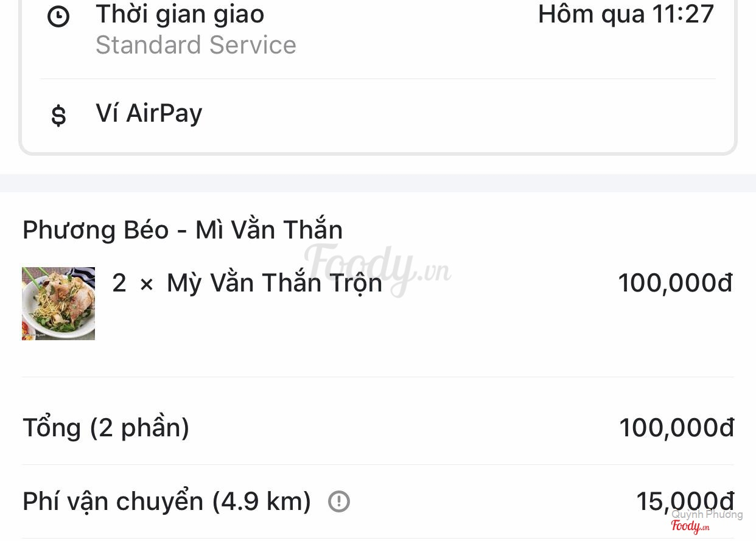Select the Ví AirPay payment row

tap(149, 114)
